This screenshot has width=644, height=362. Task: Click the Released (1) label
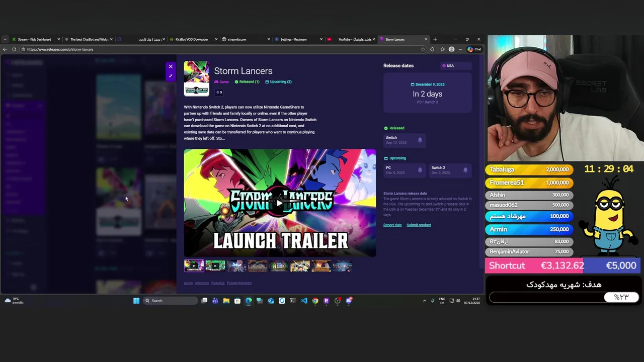pyautogui.click(x=247, y=82)
